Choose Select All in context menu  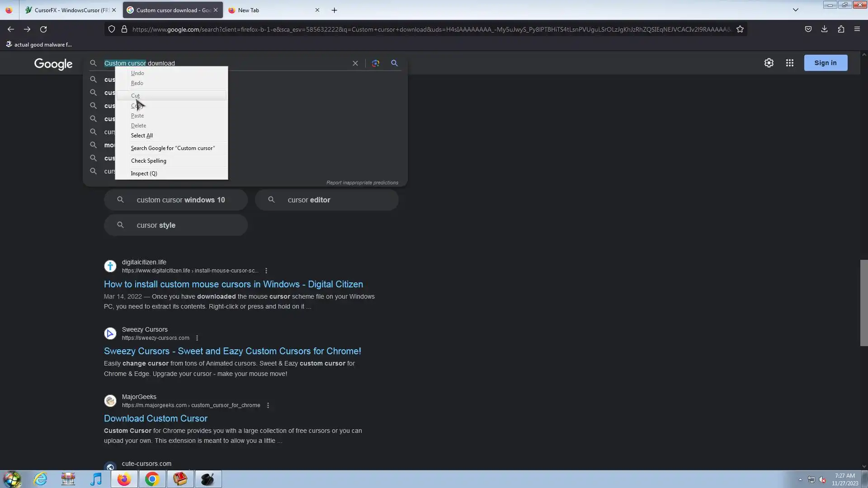pos(142,136)
